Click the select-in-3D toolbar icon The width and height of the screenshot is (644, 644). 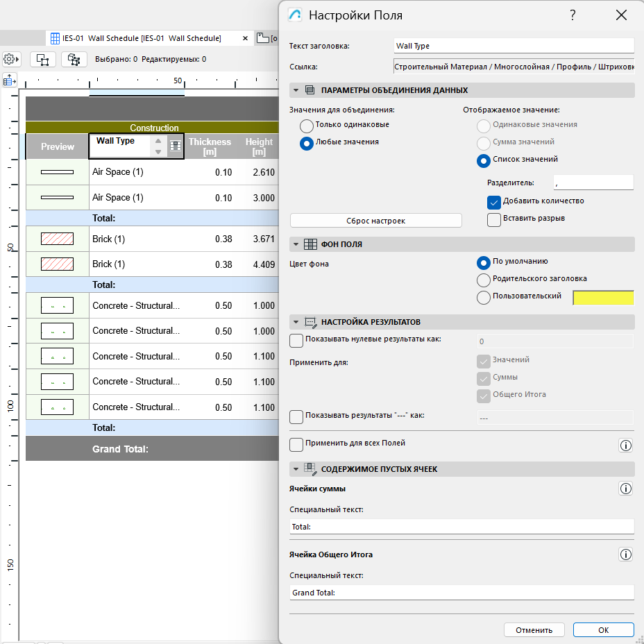click(74, 59)
